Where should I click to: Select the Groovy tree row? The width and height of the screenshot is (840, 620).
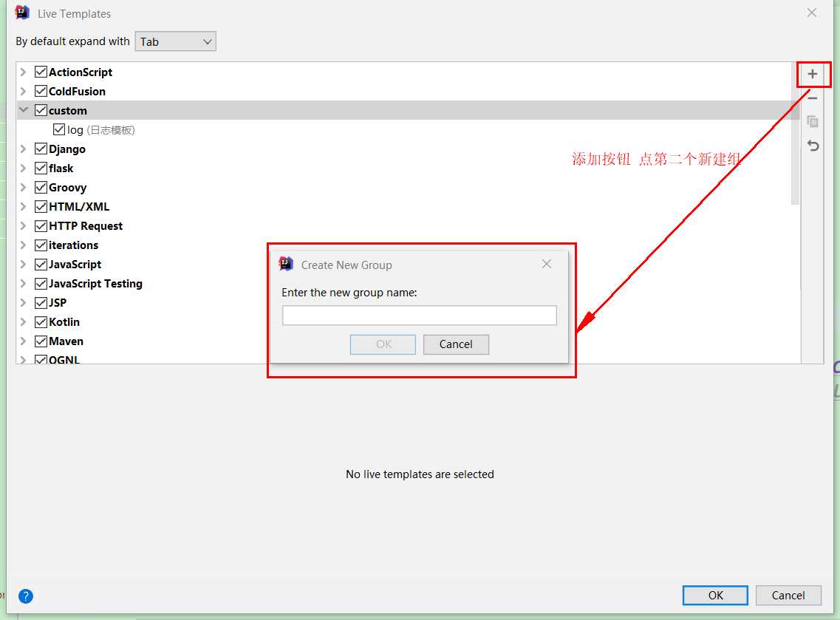tap(408, 188)
